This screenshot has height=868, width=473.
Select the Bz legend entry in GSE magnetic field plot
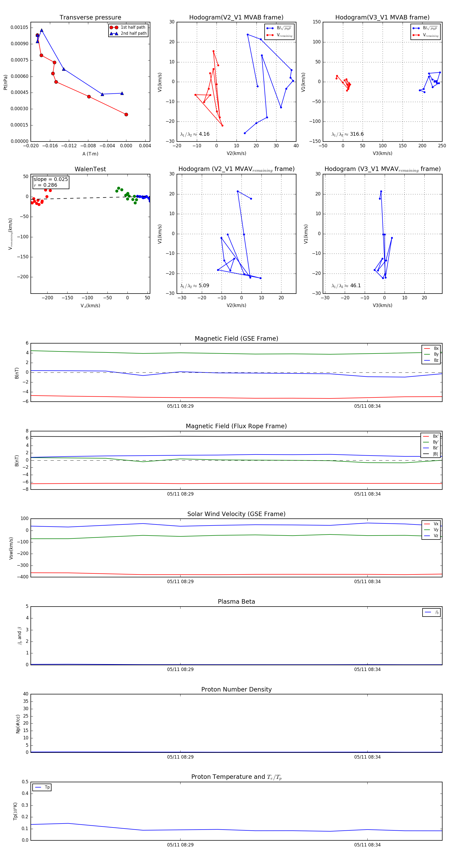pyautogui.click(x=431, y=360)
